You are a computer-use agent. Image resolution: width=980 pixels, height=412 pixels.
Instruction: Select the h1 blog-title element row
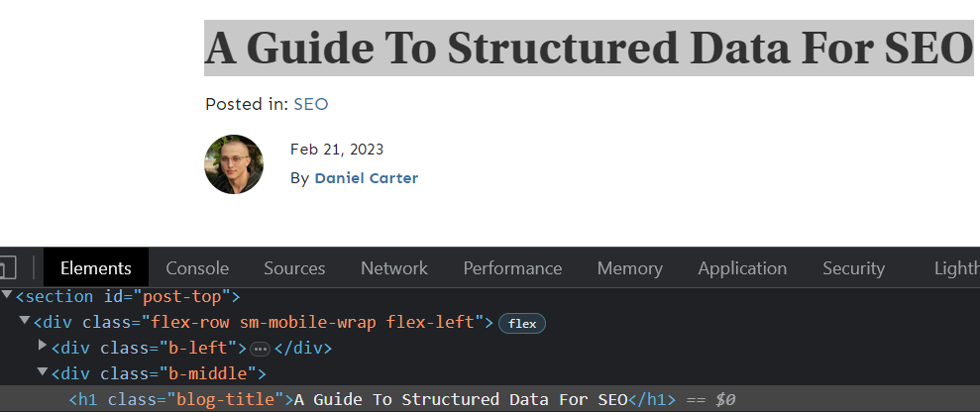tap(490, 399)
